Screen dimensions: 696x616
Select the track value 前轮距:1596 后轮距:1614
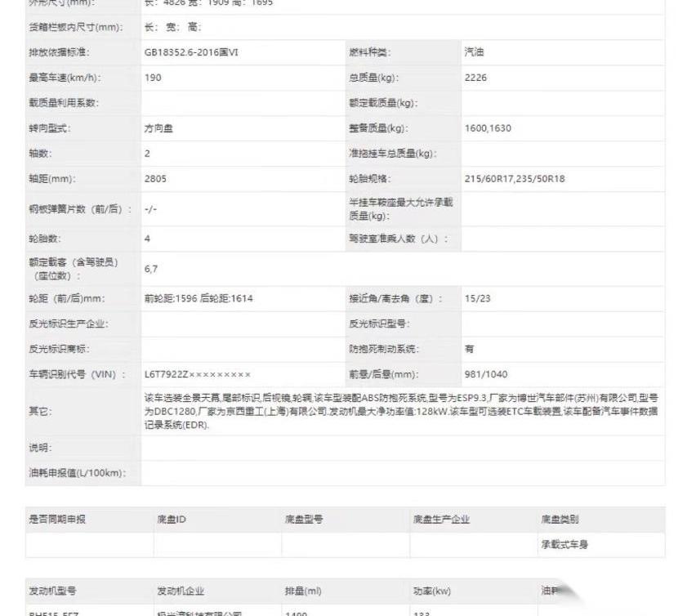click(199, 298)
